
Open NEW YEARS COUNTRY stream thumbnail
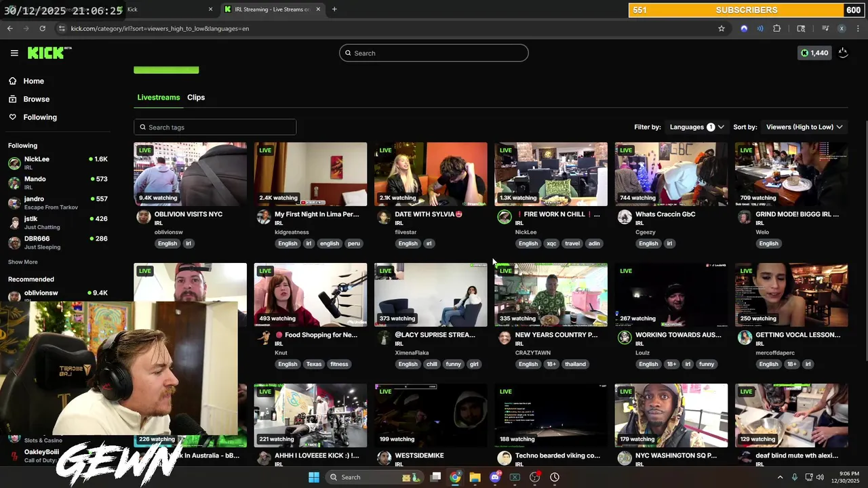click(x=551, y=295)
